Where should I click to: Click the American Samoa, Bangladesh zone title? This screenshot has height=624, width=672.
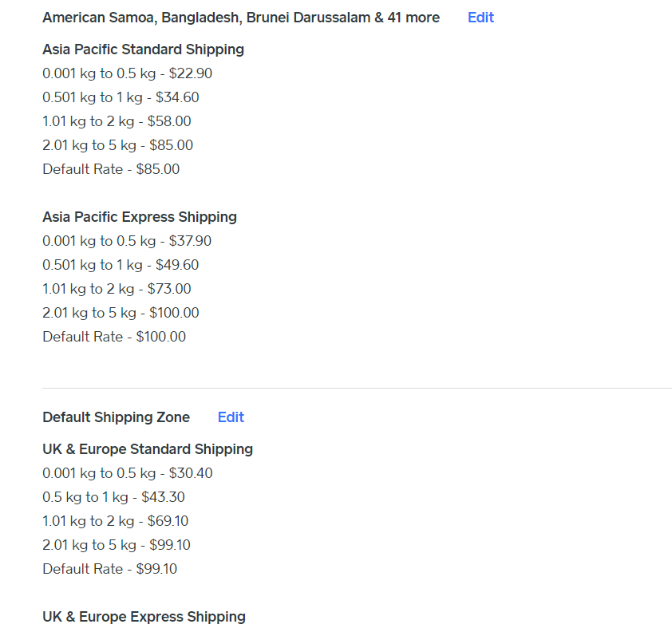tap(240, 18)
